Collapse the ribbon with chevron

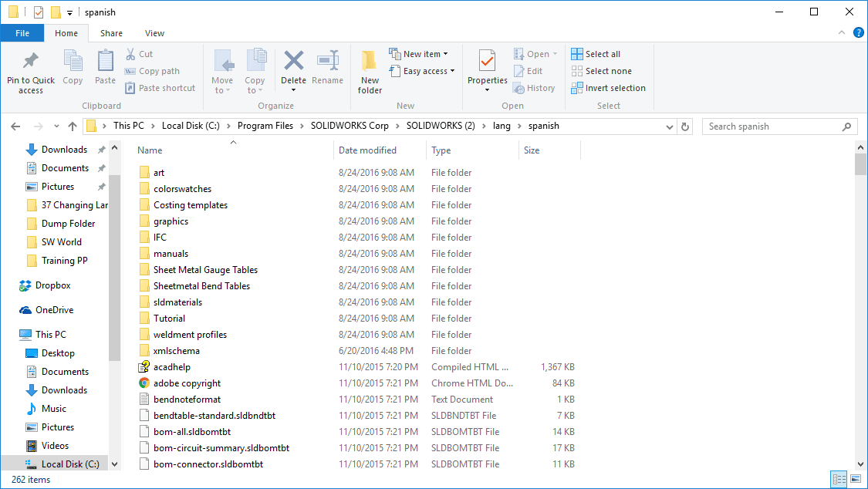pos(842,32)
